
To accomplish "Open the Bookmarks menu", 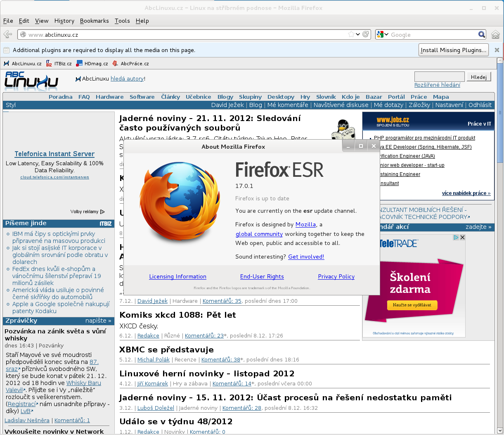I will click(x=95, y=21).
